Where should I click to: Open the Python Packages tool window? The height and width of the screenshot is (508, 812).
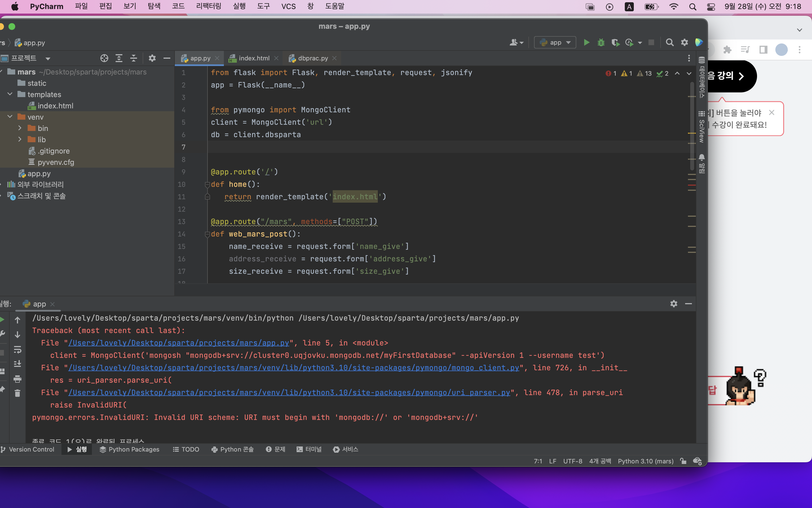[x=129, y=449]
